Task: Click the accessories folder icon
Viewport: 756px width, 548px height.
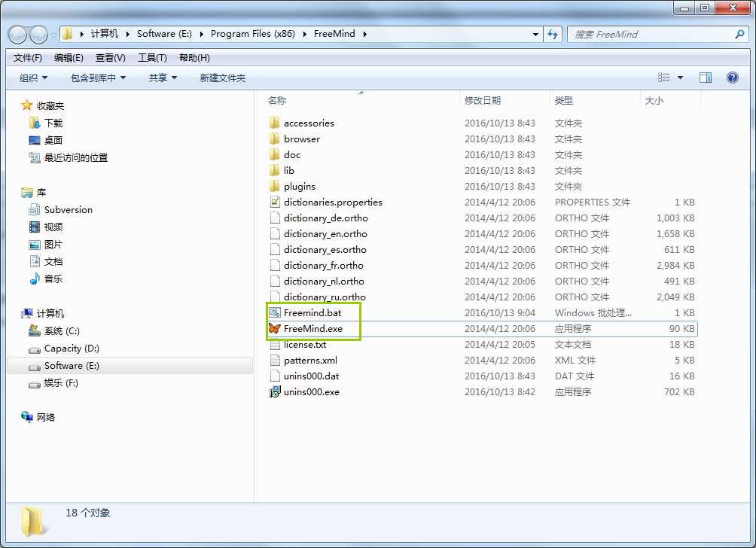Action: (x=274, y=123)
